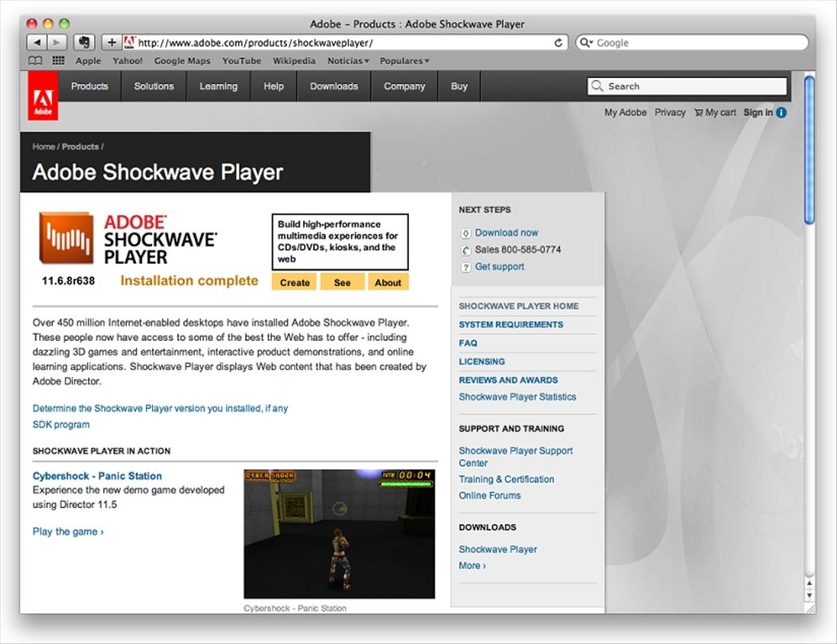Open the SDK program link
Image resolution: width=837 pixels, height=644 pixels.
60,425
